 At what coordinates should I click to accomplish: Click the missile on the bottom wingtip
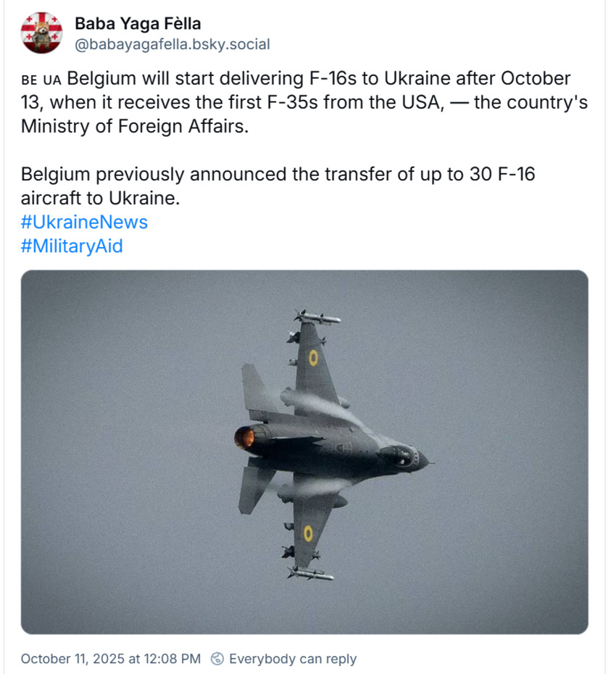(x=311, y=574)
